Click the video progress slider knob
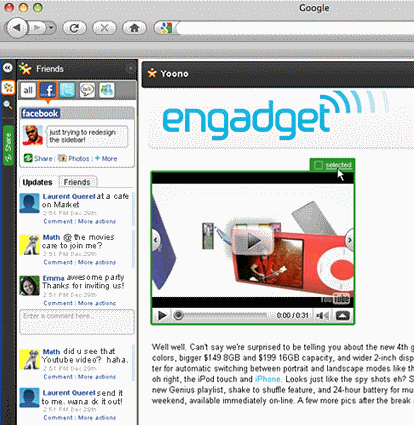The image size is (414, 425). click(x=179, y=315)
